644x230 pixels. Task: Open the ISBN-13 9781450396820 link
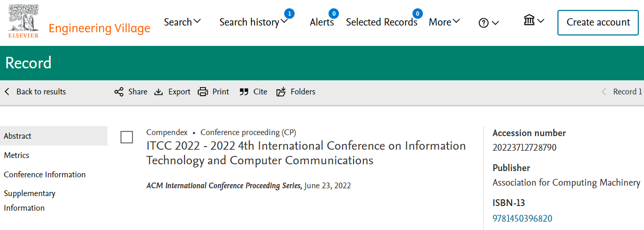[523, 218]
